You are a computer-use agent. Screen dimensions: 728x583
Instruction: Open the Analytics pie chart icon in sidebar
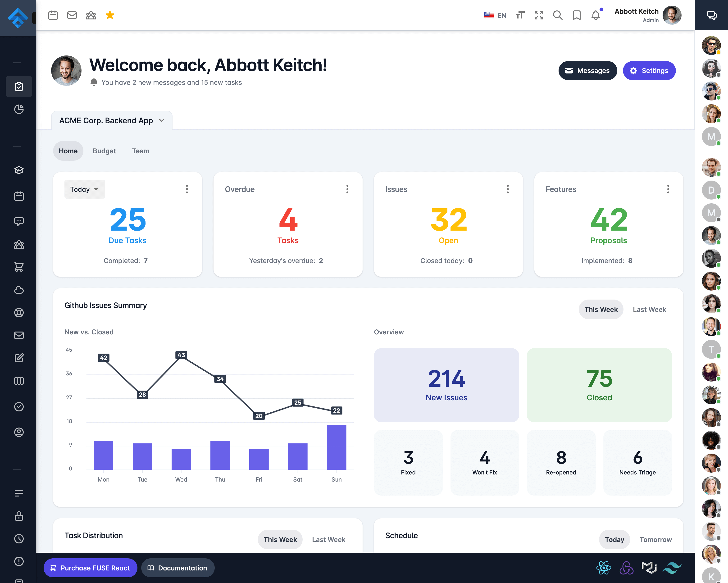tap(19, 109)
